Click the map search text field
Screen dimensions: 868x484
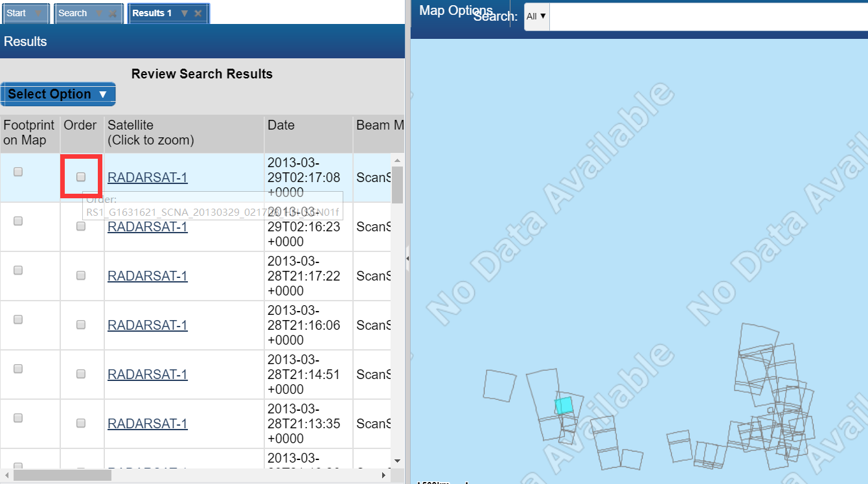coord(709,16)
